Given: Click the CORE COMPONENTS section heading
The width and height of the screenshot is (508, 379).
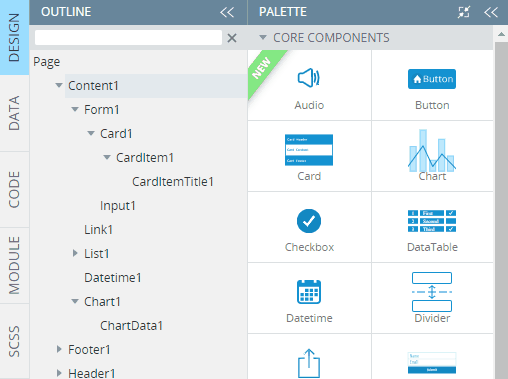Looking at the screenshot, I should 331,38.
